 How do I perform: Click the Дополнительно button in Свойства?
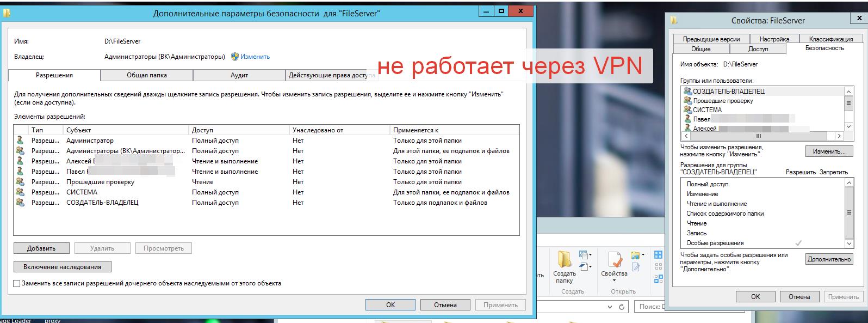(828, 259)
